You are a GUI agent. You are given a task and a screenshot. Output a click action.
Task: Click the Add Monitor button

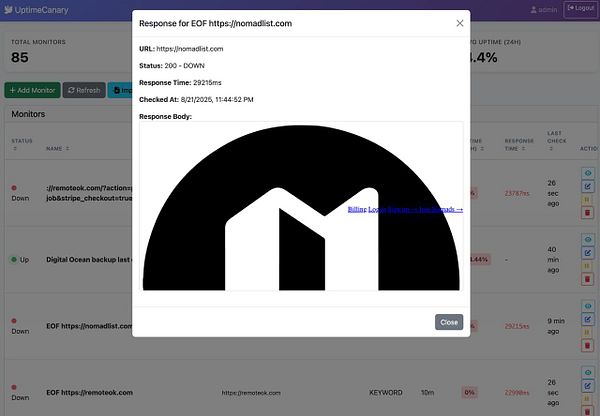tap(33, 90)
